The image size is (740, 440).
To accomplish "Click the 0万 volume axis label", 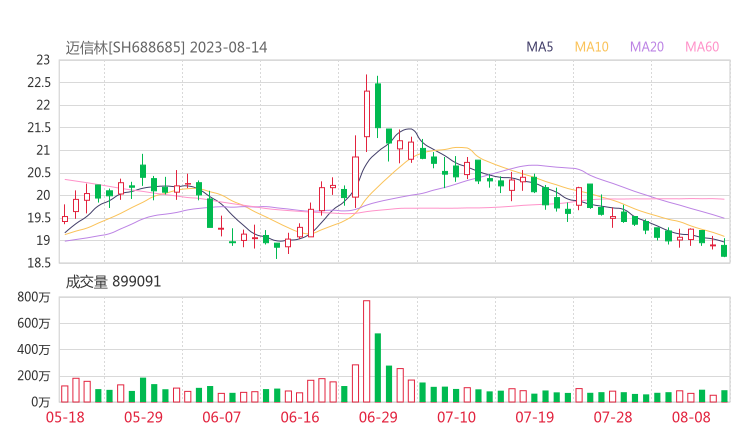I will coord(41,402).
